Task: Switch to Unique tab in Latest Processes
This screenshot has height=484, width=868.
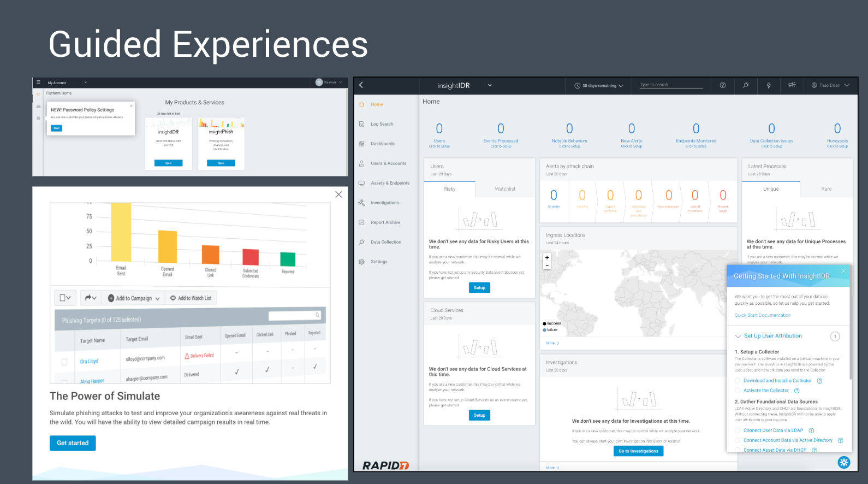Action: point(771,189)
